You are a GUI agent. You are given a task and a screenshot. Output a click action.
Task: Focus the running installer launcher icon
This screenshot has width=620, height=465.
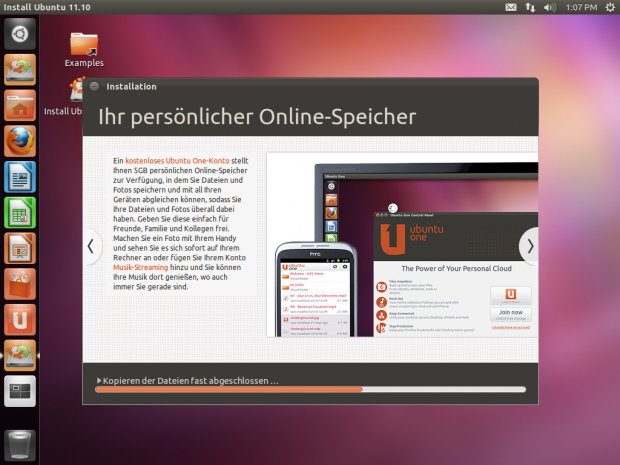[20, 355]
